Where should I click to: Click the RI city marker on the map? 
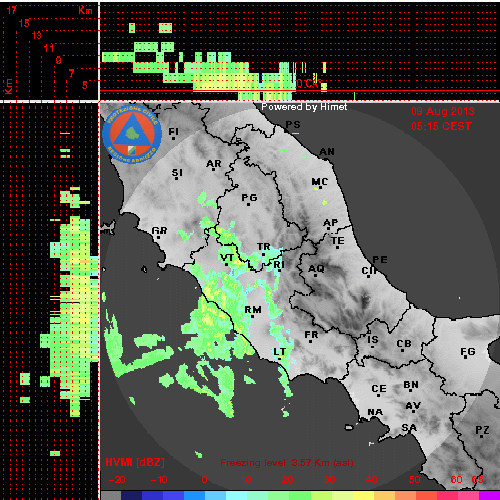tap(279, 265)
